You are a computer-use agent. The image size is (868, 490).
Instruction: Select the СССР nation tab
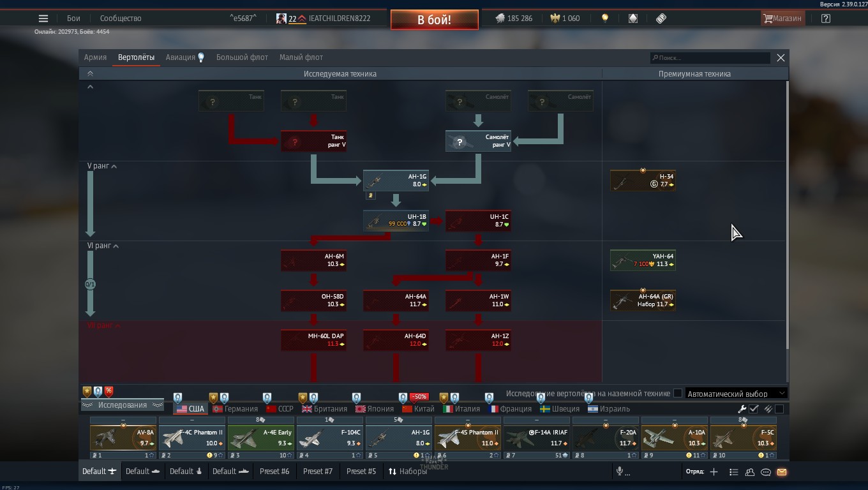(280, 409)
